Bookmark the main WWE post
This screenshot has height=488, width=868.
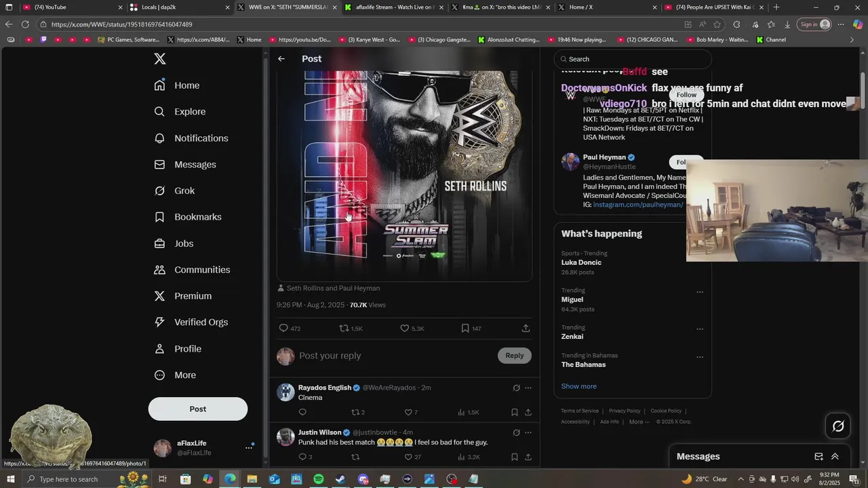click(465, 328)
